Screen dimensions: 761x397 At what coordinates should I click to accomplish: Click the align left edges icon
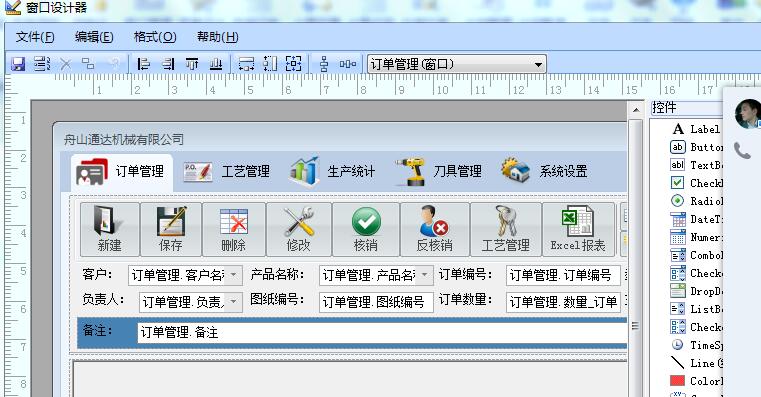tap(143, 64)
